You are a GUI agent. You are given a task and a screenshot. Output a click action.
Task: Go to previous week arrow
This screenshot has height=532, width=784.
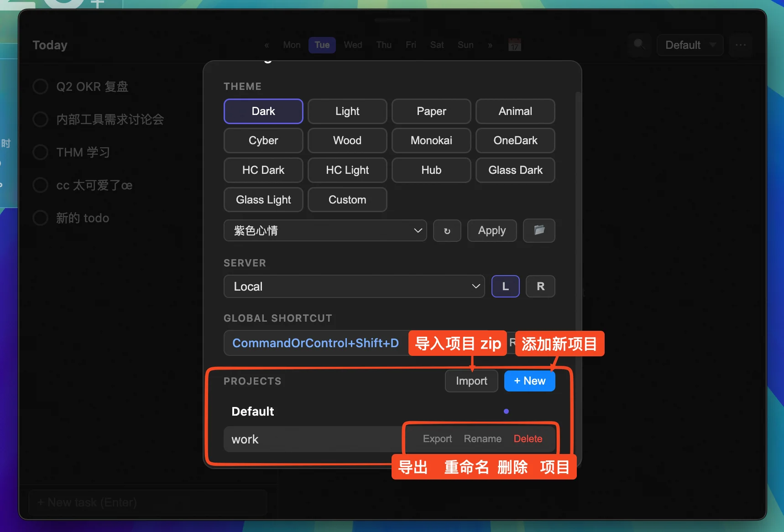pos(267,45)
